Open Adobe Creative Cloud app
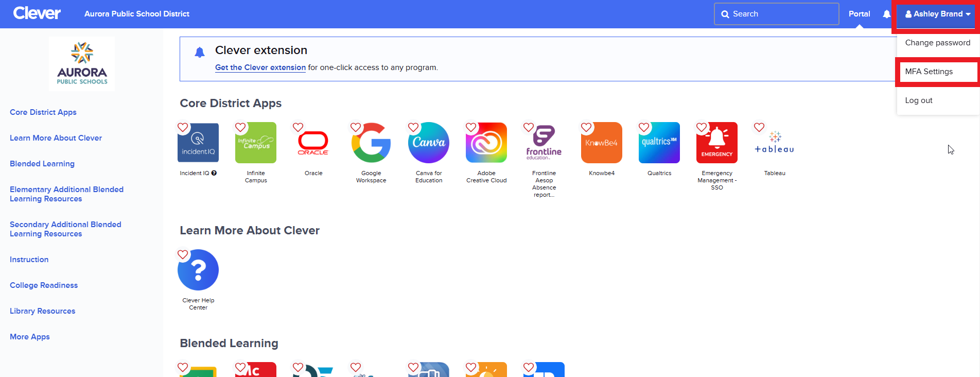Viewport: 980px width, 377px height. point(486,143)
